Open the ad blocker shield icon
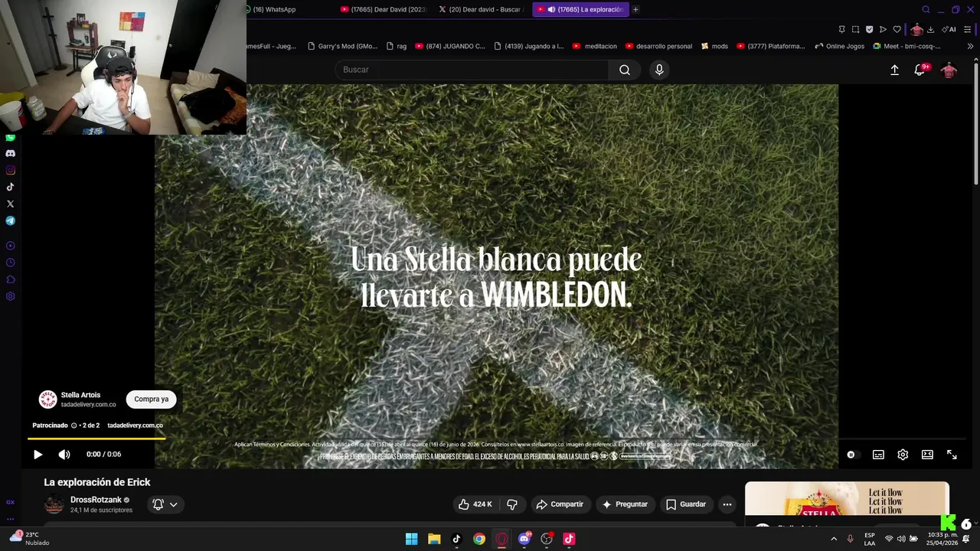 [869, 29]
